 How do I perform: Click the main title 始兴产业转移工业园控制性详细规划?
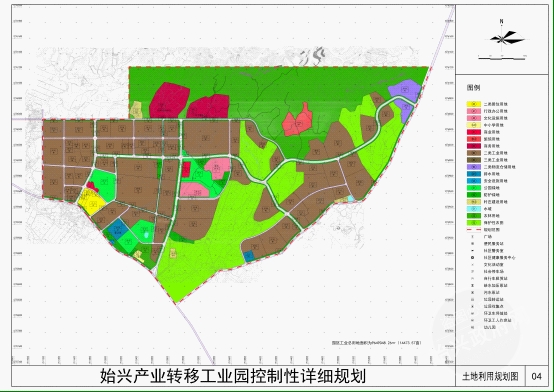(233, 376)
